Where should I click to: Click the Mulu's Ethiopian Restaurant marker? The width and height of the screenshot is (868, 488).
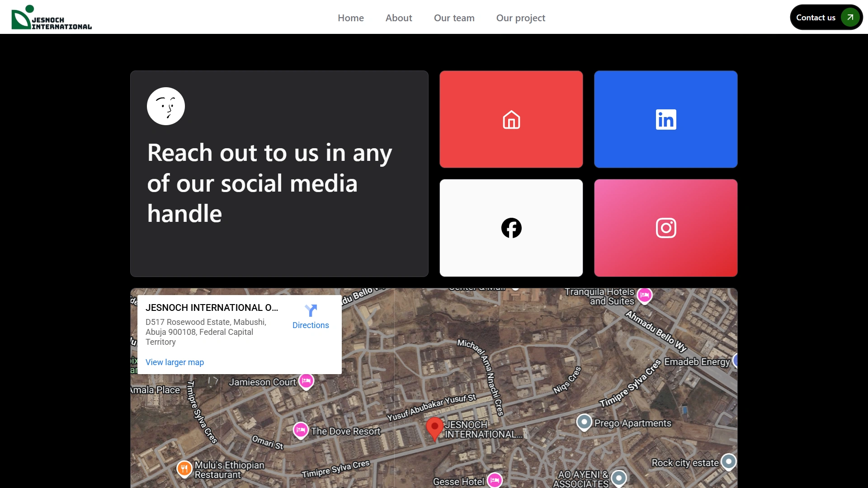click(x=184, y=469)
